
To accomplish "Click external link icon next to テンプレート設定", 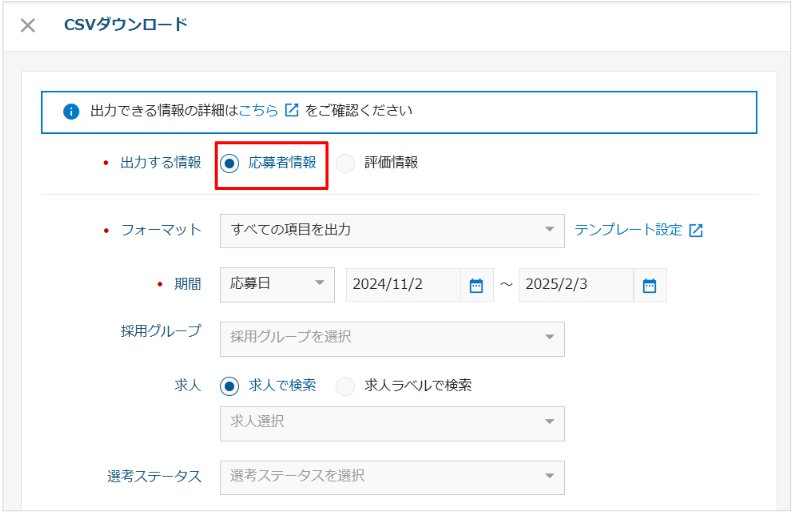I will pyautogui.click(x=696, y=230).
